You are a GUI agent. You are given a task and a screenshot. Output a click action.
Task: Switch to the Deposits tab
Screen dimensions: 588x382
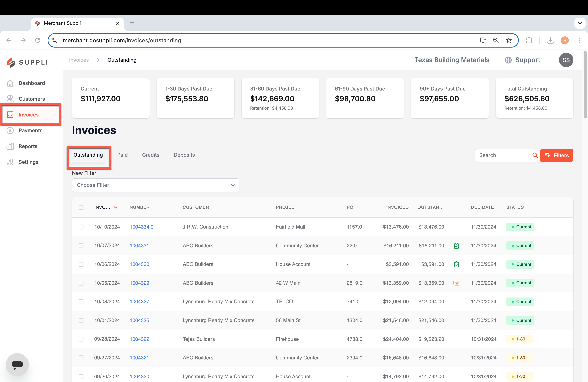(184, 155)
